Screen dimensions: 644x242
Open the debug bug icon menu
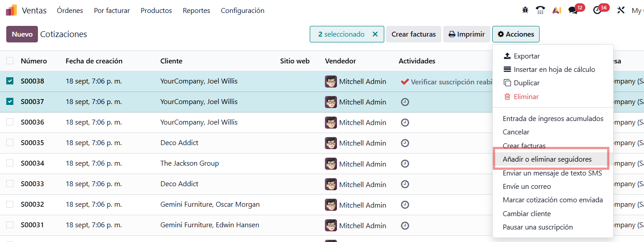pyautogui.click(x=525, y=10)
